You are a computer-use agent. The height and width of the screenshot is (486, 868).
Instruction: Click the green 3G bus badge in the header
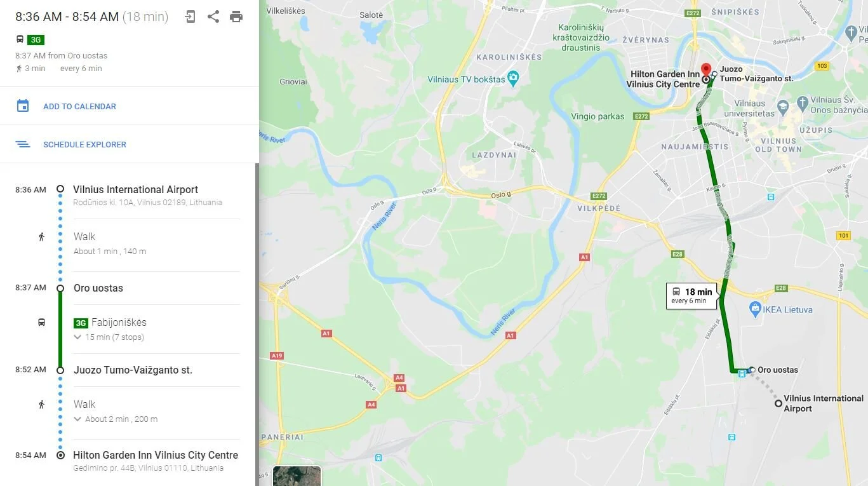pos(36,40)
